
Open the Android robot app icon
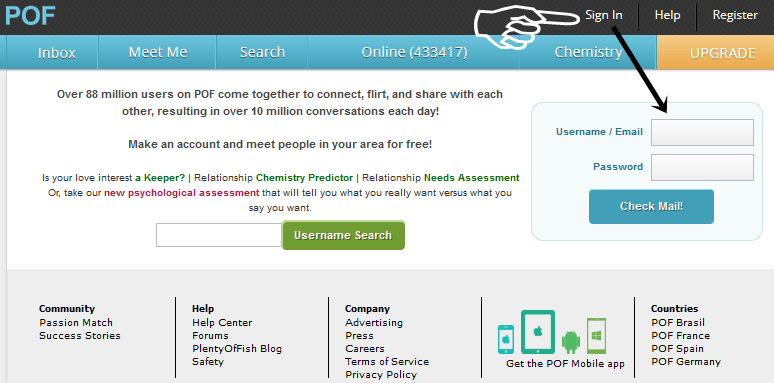click(x=571, y=342)
